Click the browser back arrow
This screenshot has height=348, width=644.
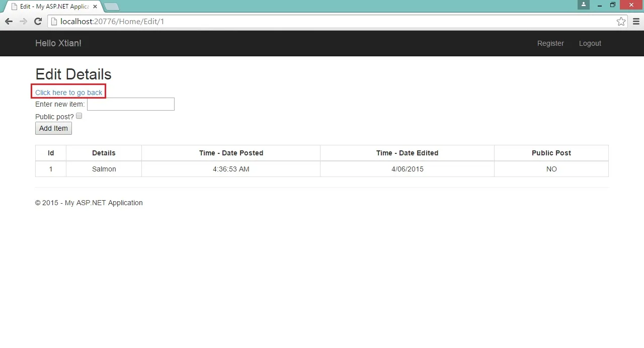click(x=9, y=21)
